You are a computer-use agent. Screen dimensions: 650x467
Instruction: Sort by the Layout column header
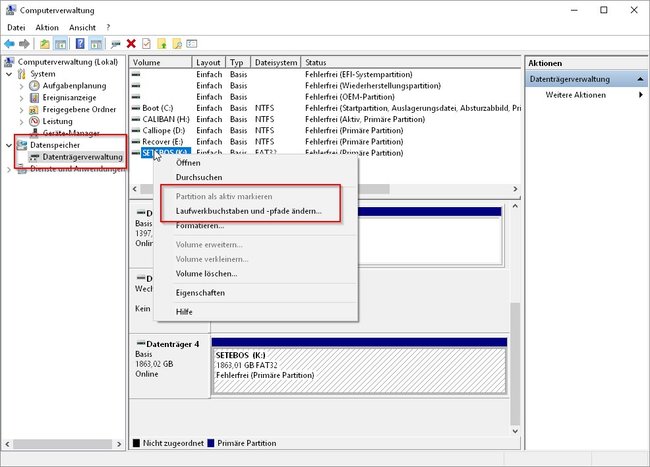click(x=209, y=63)
